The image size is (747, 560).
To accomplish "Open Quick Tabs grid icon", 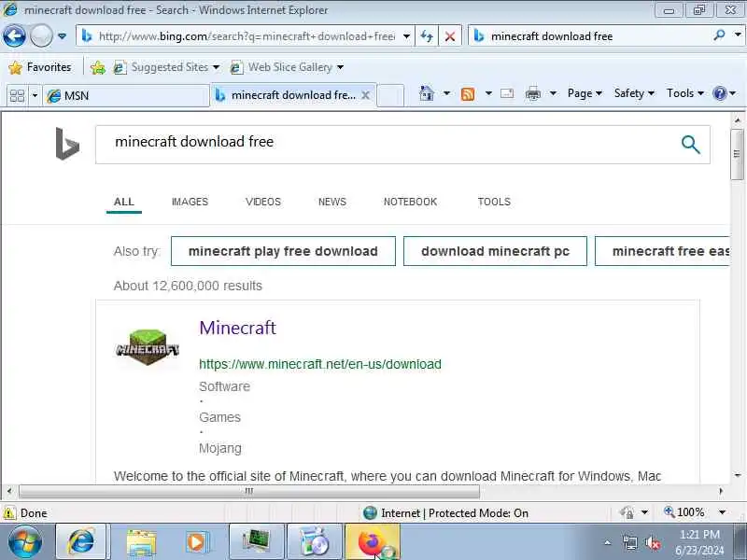I will tap(17, 95).
